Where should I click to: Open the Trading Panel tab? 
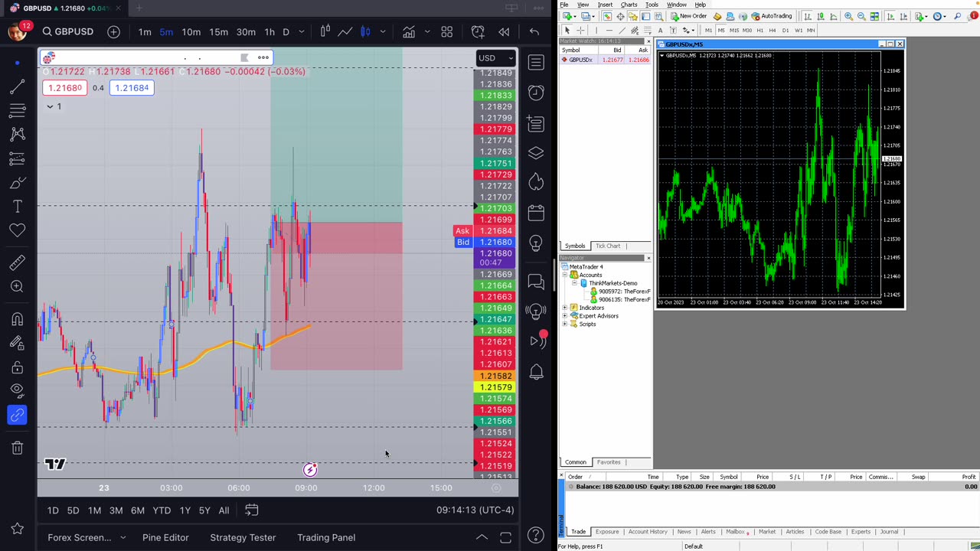(326, 537)
